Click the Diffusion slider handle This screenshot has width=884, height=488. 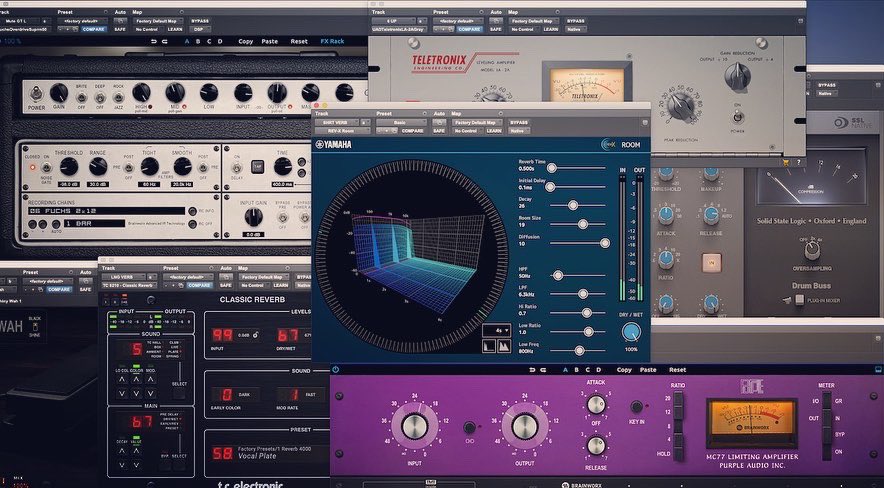605,243
